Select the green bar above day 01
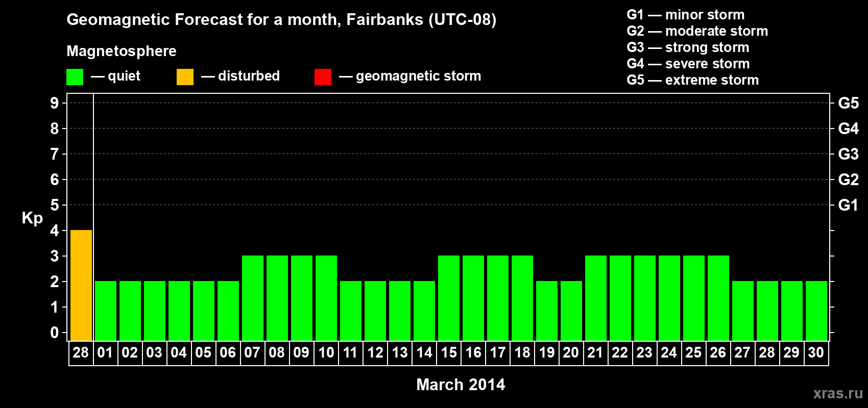Image resolution: width=868 pixels, height=408 pixels. pyautogui.click(x=106, y=311)
